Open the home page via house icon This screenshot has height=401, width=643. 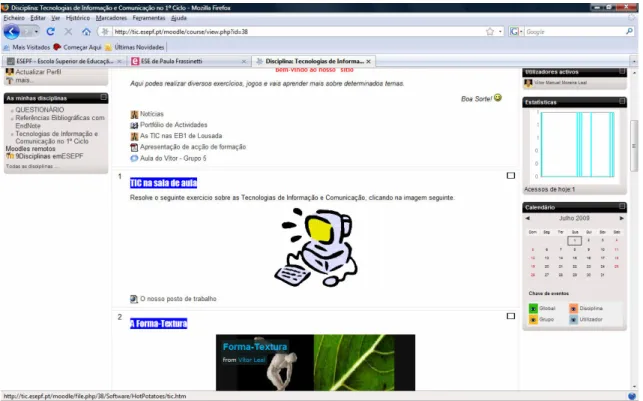pyautogui.click(x=86, y=32)
